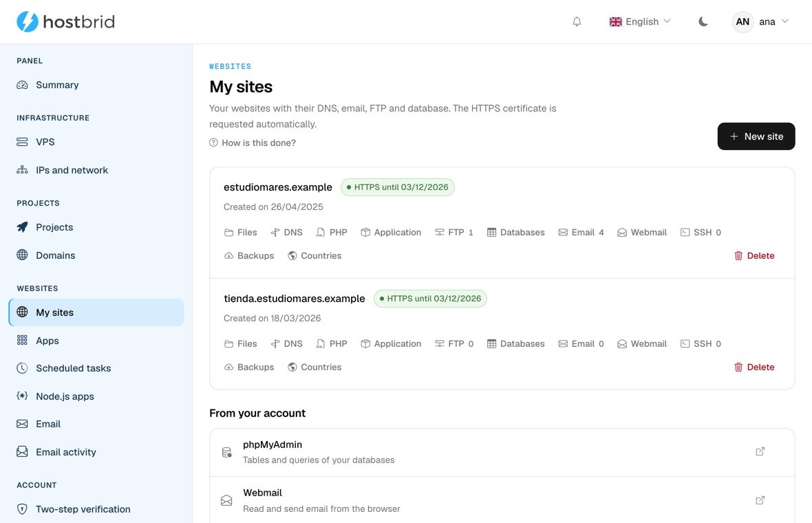Screen dimensions: 812x523
Task: Open SSH for tienda.estudiomares.example
Action: (701, 344)
